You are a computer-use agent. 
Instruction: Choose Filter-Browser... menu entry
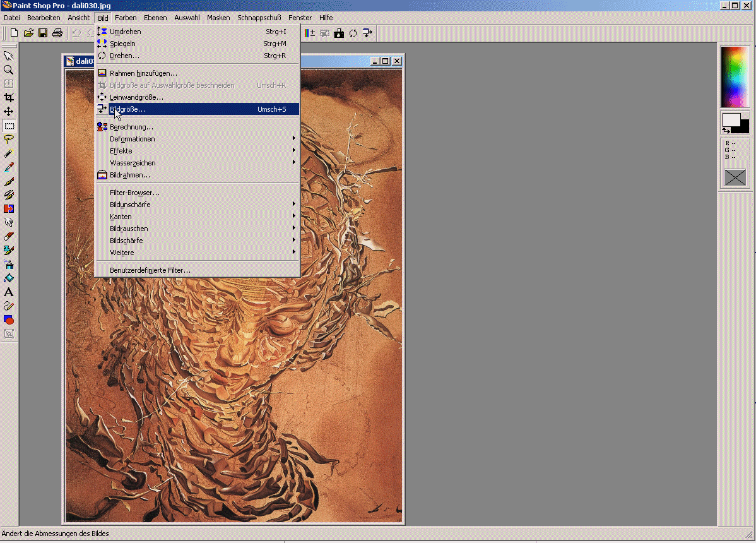coord(198,193)
